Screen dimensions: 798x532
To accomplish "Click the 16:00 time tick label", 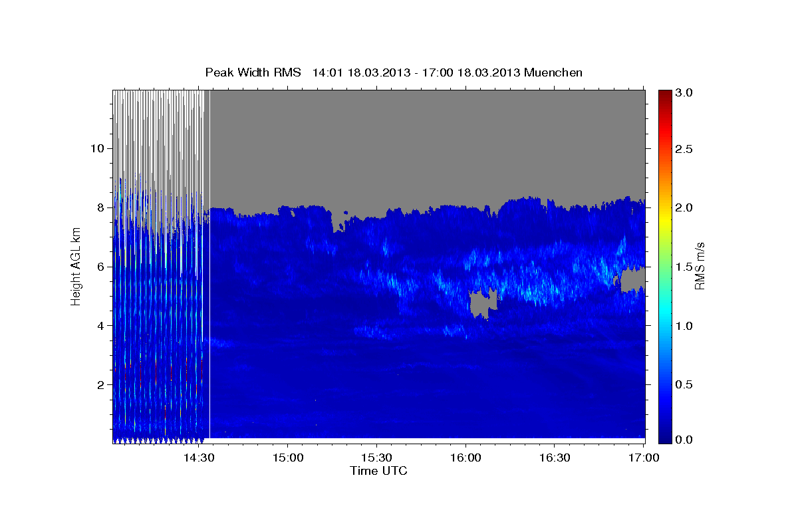I will [465, 458].
